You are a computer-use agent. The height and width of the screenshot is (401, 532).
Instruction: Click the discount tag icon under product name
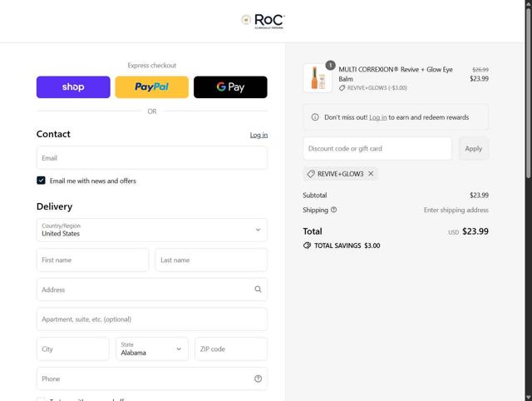click(342, 88)
